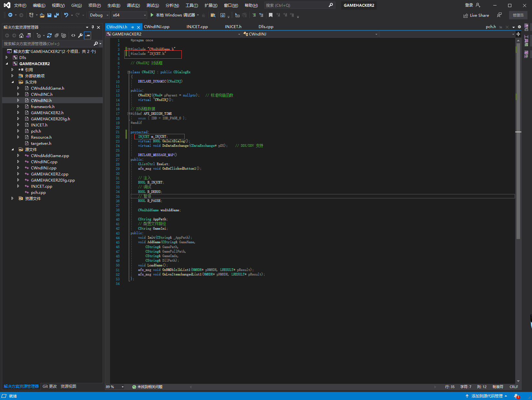Click 添加到源代码管理 in status bar
The height and width of the screenshot is (400, 532).
coord(487,396)
